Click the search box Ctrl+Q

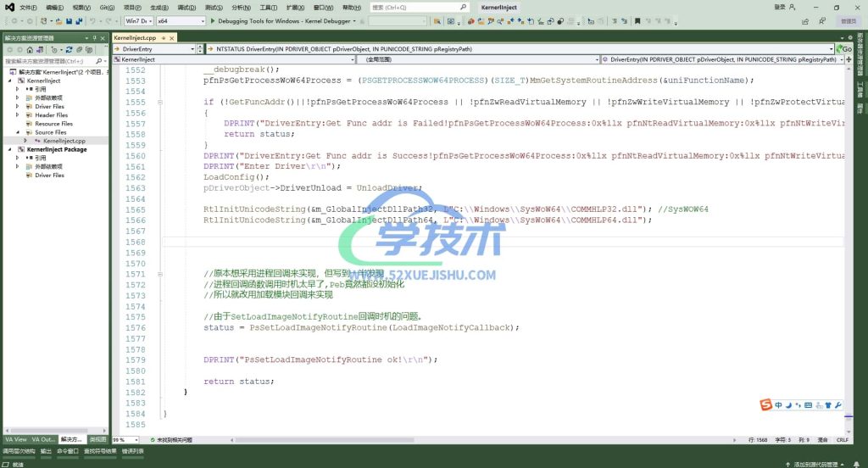point(419,7)
